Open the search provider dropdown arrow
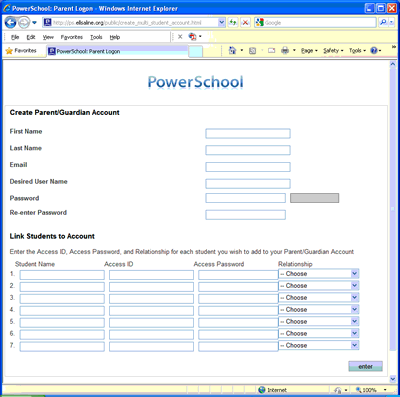This screenshot has height=397, width=400. click(x=391, y=22)
